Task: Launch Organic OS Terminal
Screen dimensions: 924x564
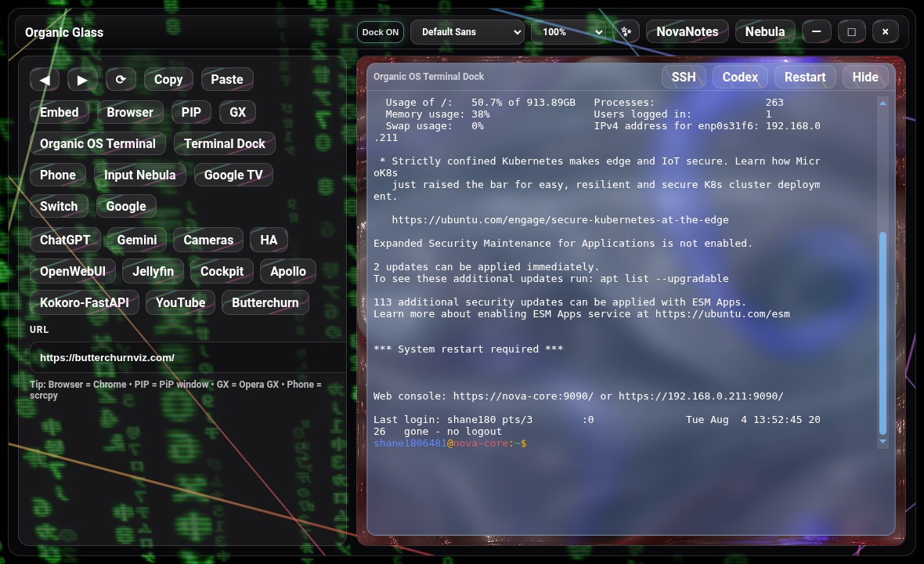Action: [x=98, y=144]
